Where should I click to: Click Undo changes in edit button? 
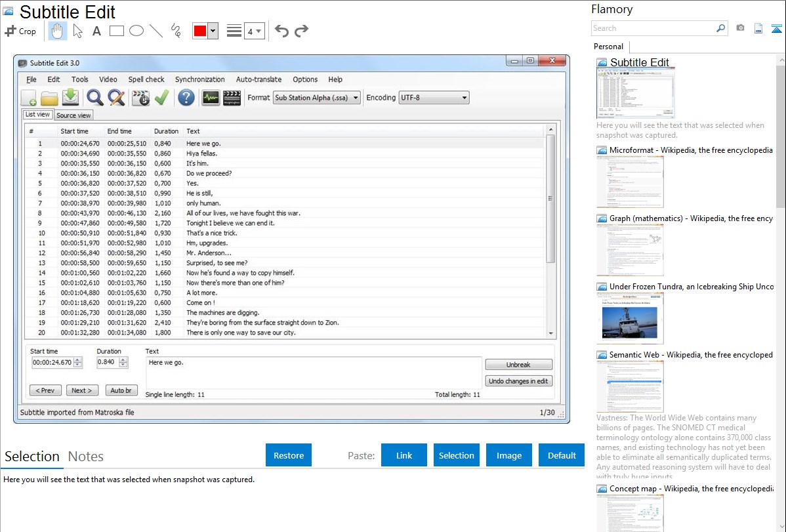[x=519, y=381]
